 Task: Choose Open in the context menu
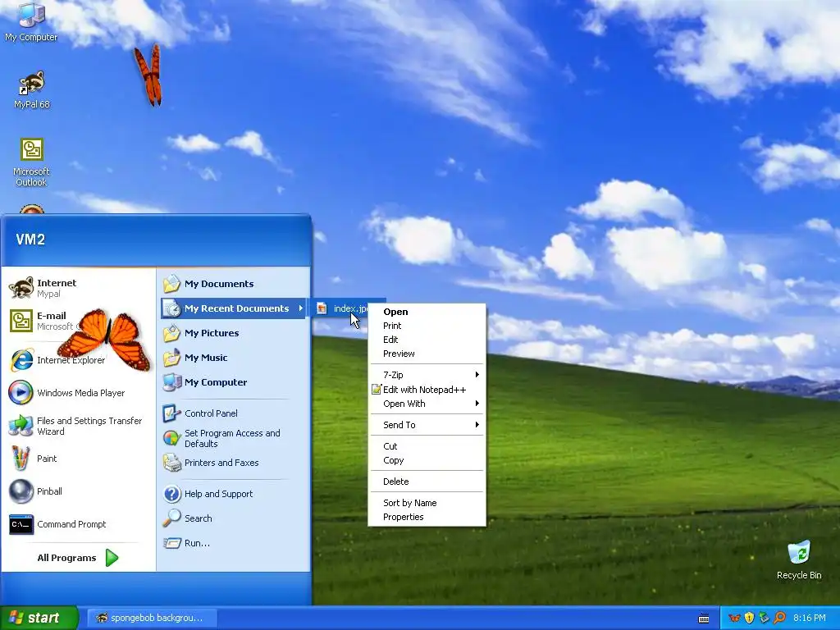click(427, 312)
